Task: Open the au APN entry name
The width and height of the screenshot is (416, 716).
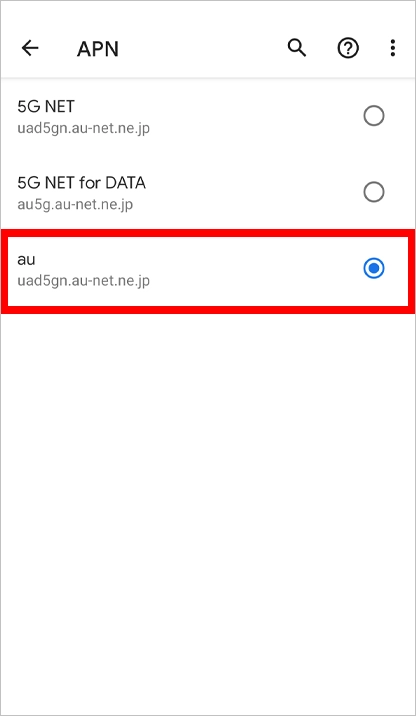Action: click(26, 260)
